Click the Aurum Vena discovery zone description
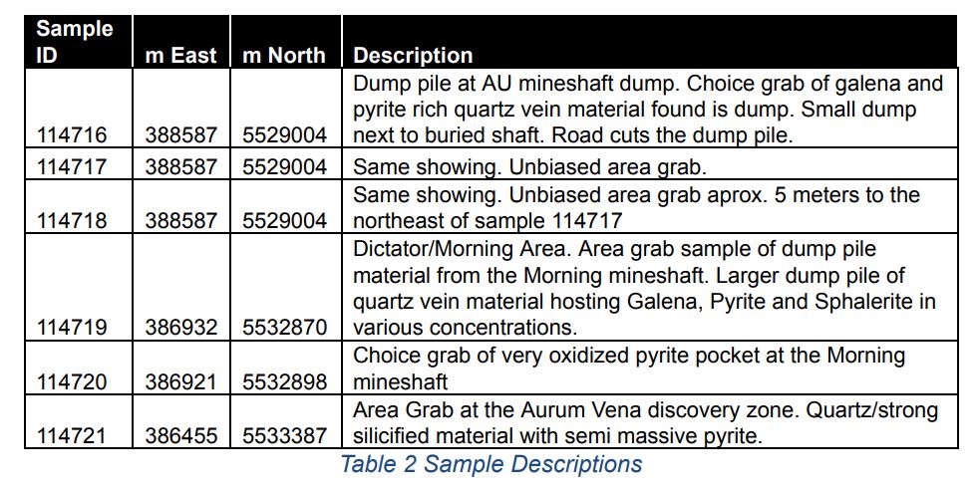Image resolution: width=980 pixels, height=493 pixels. [x=646, y=423]
